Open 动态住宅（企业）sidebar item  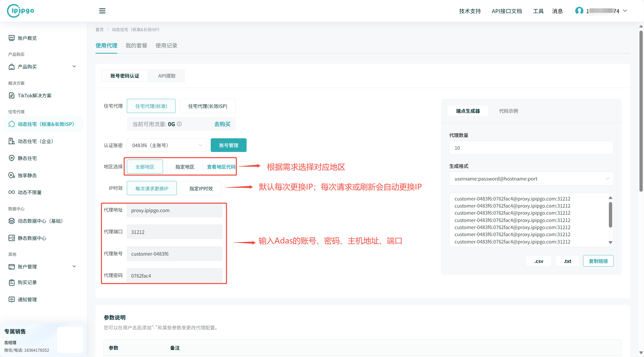point(43,141)
